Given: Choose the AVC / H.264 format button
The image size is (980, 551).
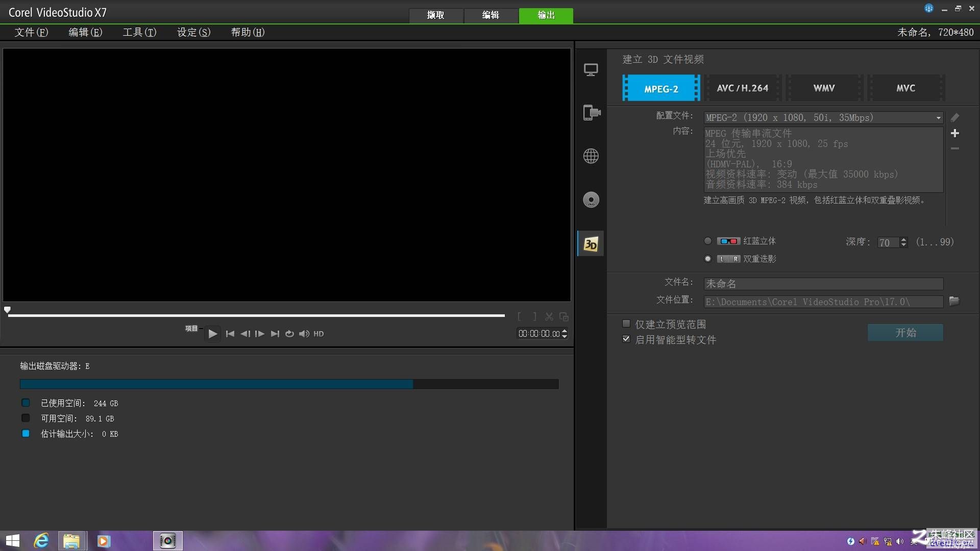Looking at the screenshot, I should coord(743,88).
